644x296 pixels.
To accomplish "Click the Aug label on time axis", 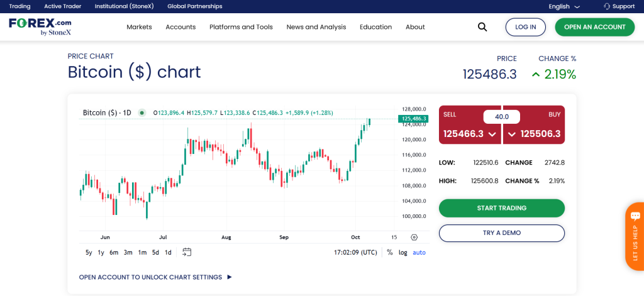I will point(226,238).
